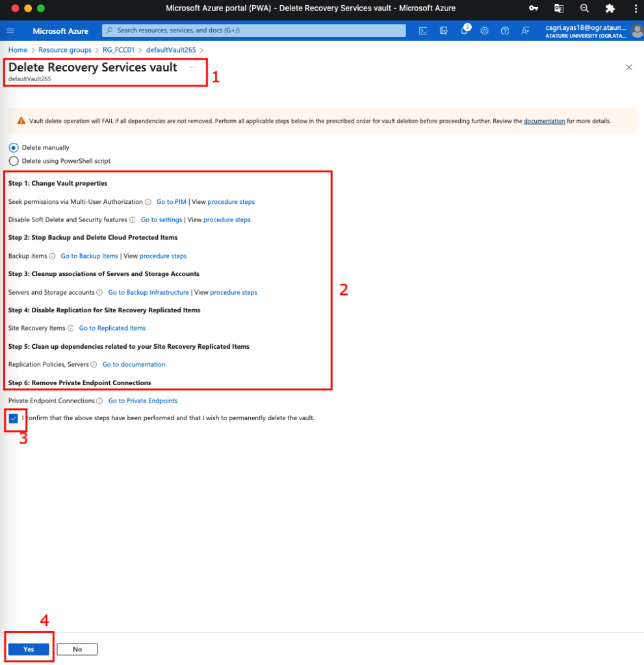Open the Azure portal hamburger menu
644x665 pixels.
click(10, 31)
